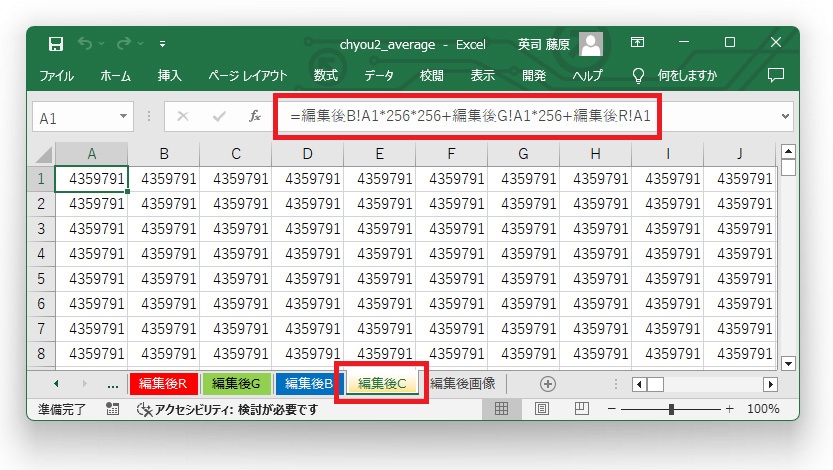The image size is (833, 470).
Task: Click the Redo arrow icon
Action: [124, 43]
